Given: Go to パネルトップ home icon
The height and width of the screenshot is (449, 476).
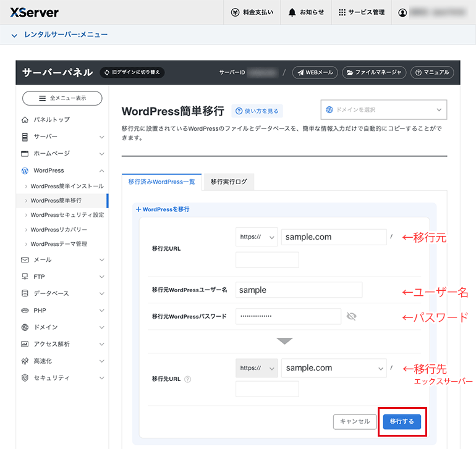Looking at the screenshot, I should pos(25,120).
